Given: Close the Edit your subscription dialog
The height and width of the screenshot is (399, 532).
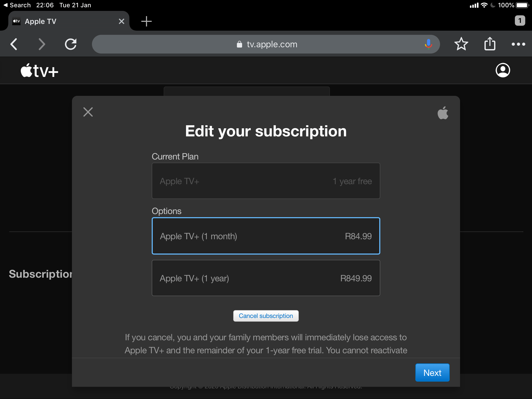Looking at the screenshot, I should point(88,112).
